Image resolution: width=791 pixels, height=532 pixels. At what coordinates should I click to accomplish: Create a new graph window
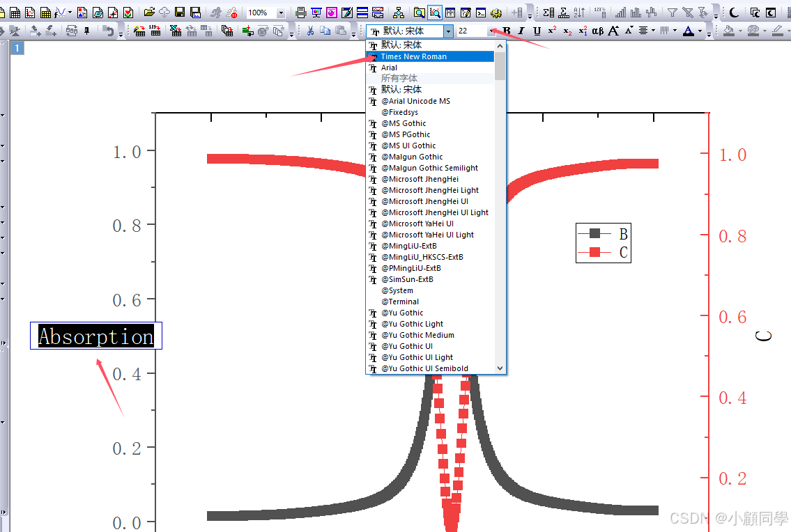point(30,13)
